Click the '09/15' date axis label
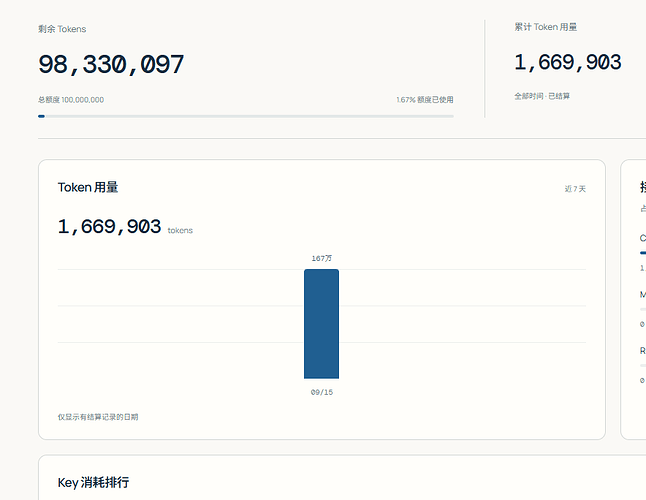 [x=322, y=392]
